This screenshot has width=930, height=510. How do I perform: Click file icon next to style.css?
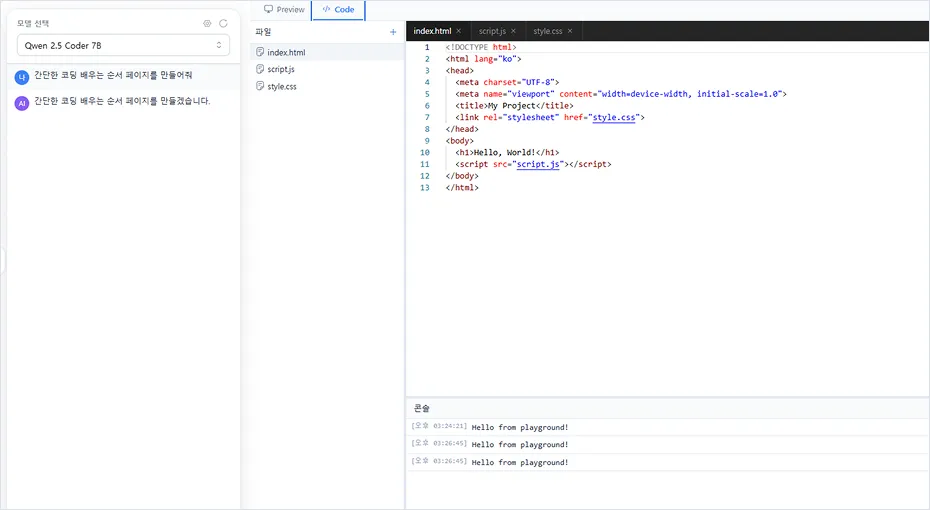click(x=260, y=87)
